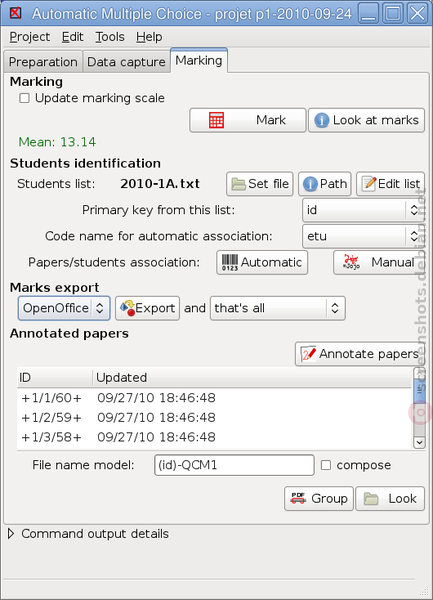Open the OpenOffice export format dropdown
Screen dimensions: 433x600
(64, 308)
